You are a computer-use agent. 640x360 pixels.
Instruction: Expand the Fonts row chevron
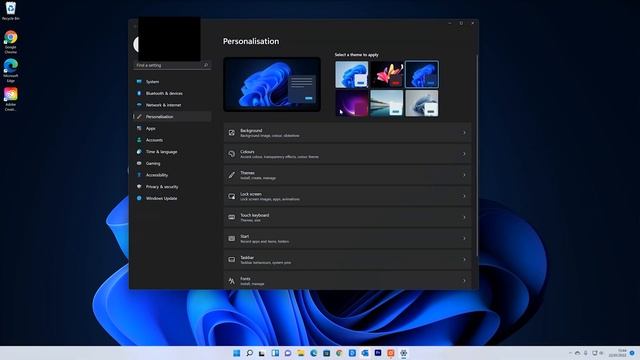(464, 281)
